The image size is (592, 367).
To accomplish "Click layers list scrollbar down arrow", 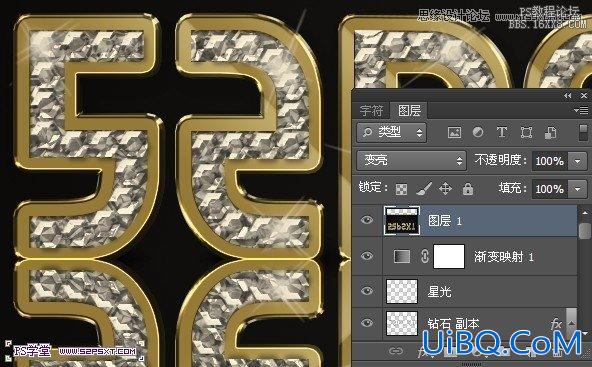I will (584, 333).
